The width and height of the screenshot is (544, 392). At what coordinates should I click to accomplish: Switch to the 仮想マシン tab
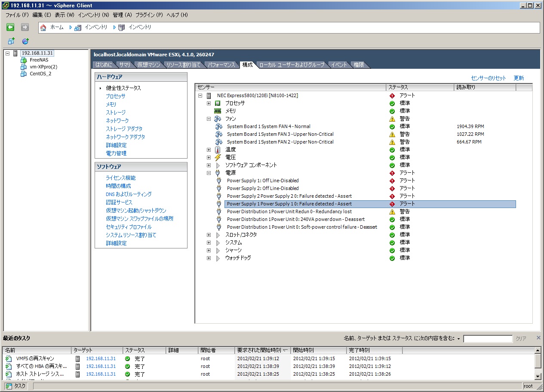pyautogui.click(x=149, y=65)
